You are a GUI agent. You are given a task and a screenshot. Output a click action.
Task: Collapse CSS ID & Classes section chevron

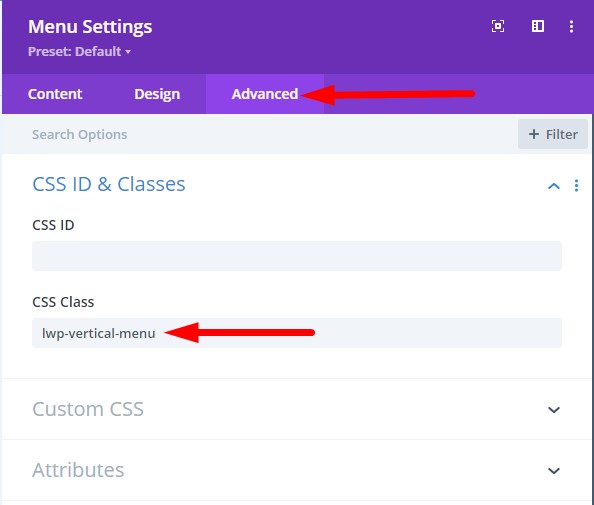click(554, 186)
